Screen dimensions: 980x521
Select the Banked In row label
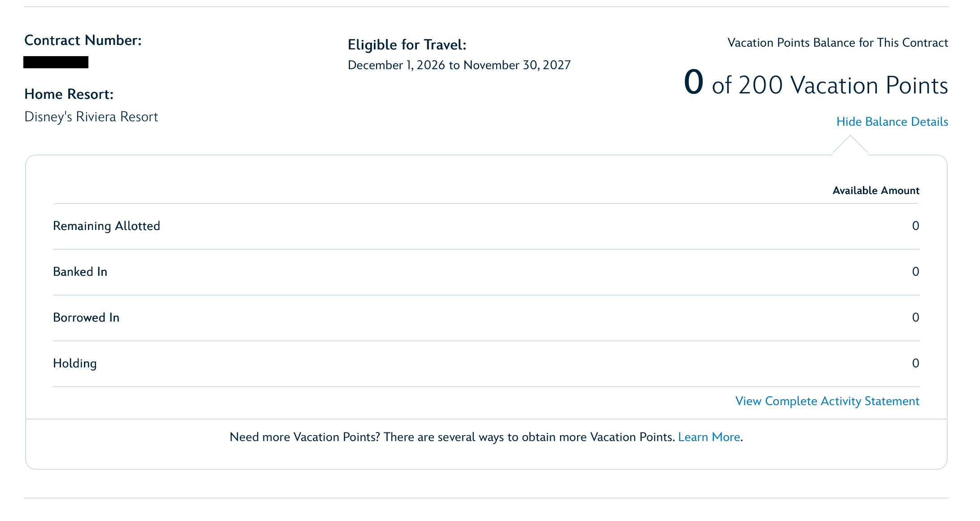click(80, 272)
